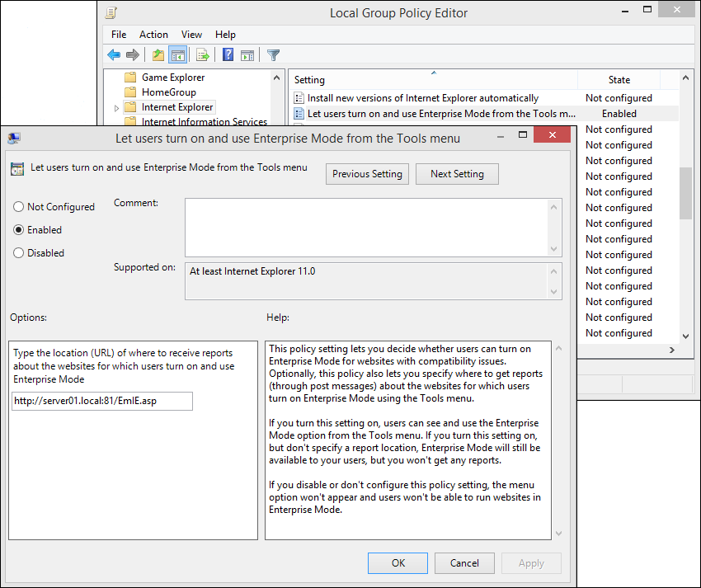
Task: Click the Forward arrow toolbar icon
Action: (x=132, y=55)
